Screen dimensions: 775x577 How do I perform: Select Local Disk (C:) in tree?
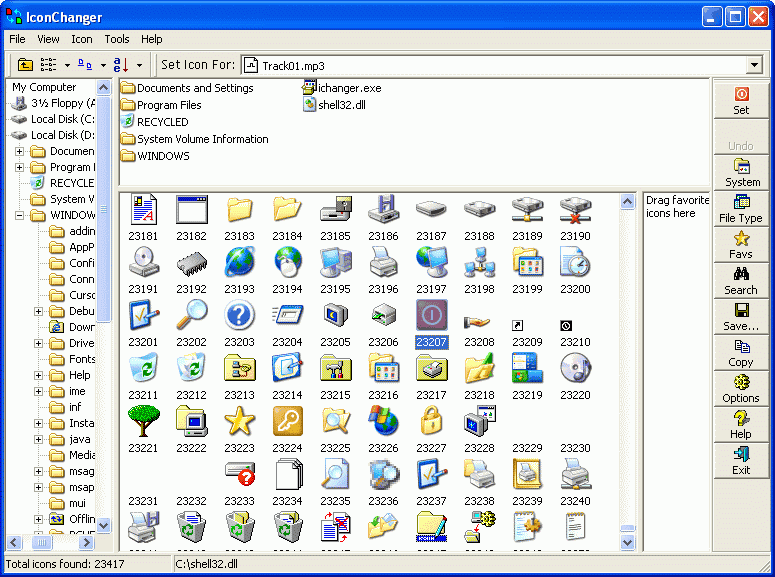tap(53, 119)
